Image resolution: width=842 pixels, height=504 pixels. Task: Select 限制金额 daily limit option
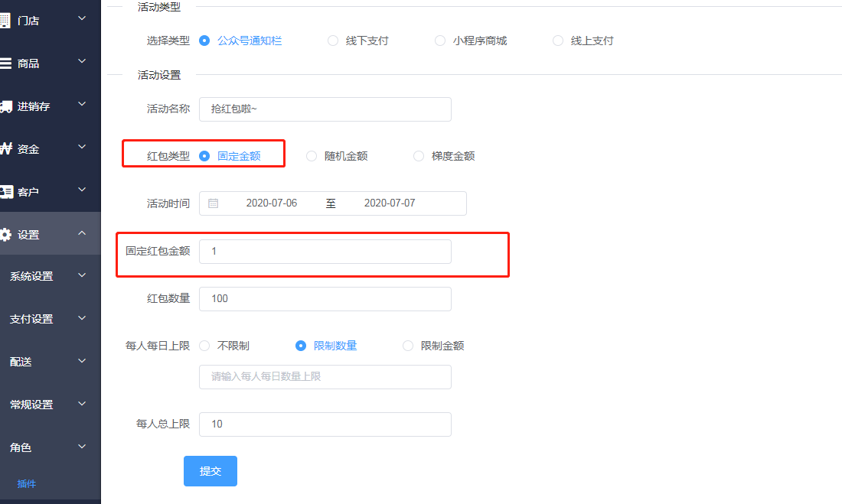pyautogui.click(x=433, y=346)
